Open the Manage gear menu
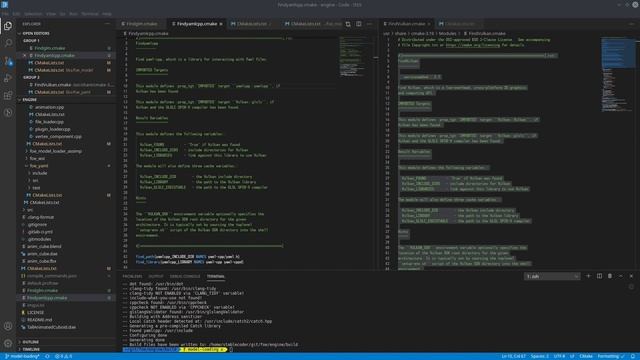 (8, 343)
